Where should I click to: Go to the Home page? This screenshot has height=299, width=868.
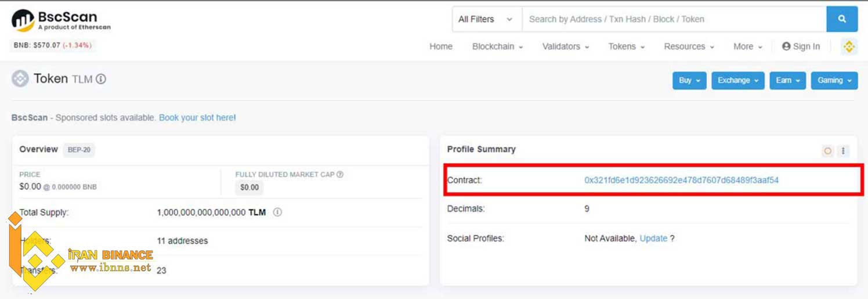pos(441,46)
